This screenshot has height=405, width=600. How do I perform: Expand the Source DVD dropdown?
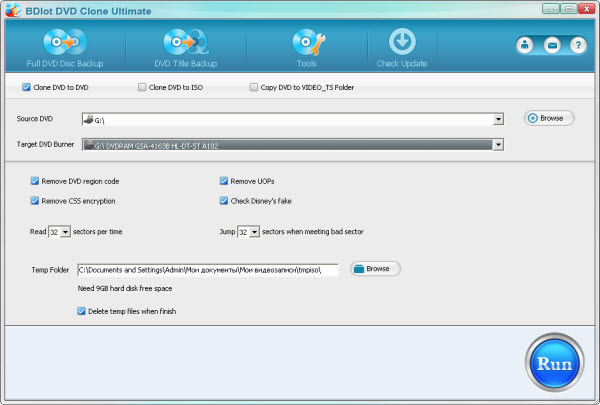[498, 119]
